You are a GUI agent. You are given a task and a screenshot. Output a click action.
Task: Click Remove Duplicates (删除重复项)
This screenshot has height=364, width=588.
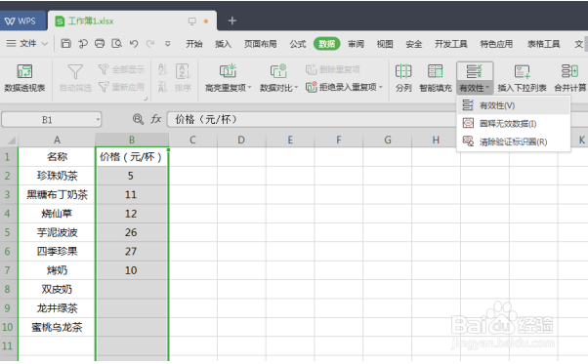333,69
